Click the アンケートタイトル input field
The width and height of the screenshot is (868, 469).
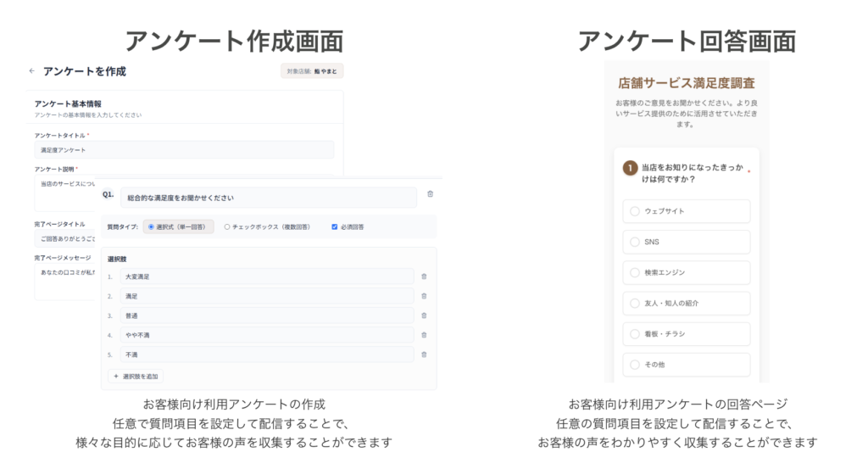(x=183, y=149)
